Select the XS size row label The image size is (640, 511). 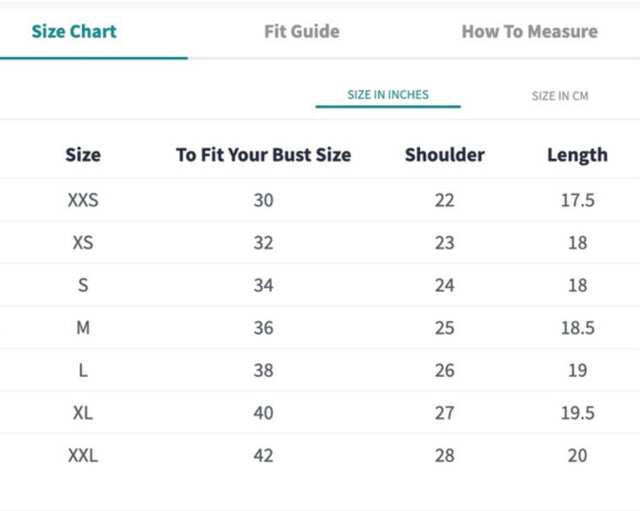point(83,243)
